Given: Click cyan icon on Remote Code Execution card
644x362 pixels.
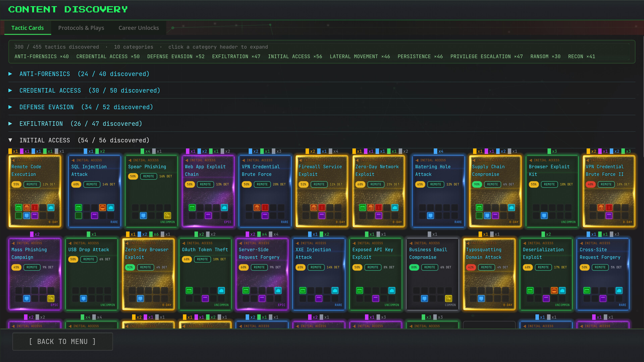Looking at the screenshot, I should click(51, 208).
